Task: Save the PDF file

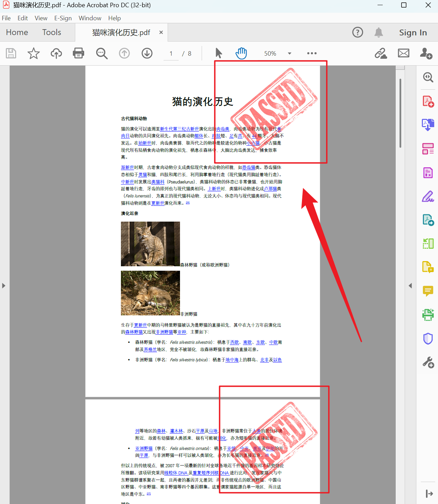Action: click(11, 53)
